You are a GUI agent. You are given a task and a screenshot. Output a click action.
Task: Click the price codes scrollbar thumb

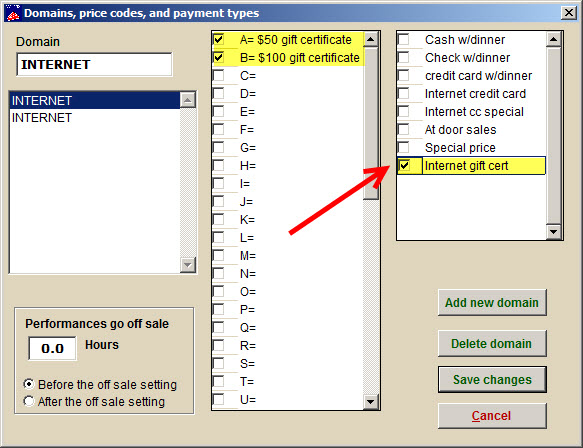click(371, 123)
